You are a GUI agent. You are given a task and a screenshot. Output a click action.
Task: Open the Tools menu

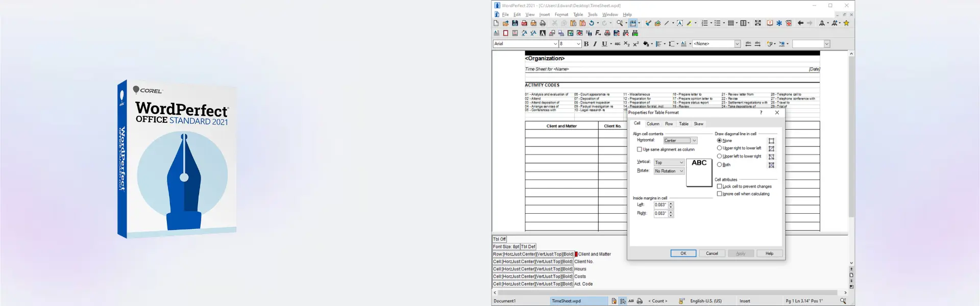(x=593, y=15)
